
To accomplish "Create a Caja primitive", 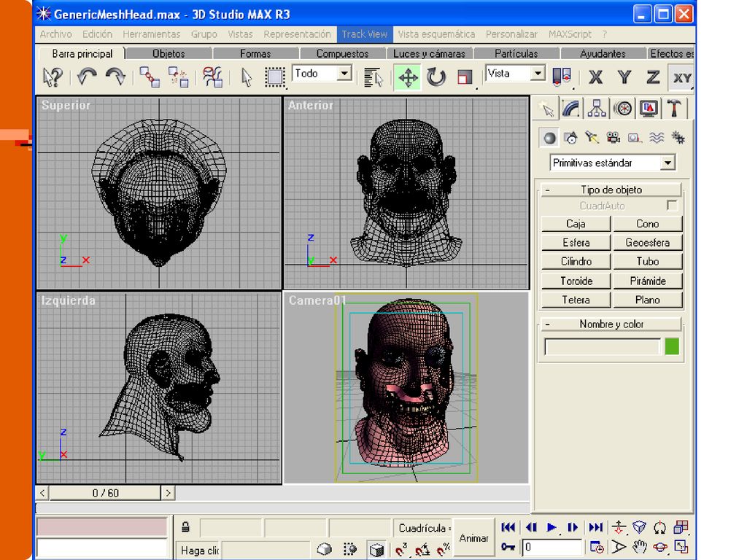I will tap(576, 224).
